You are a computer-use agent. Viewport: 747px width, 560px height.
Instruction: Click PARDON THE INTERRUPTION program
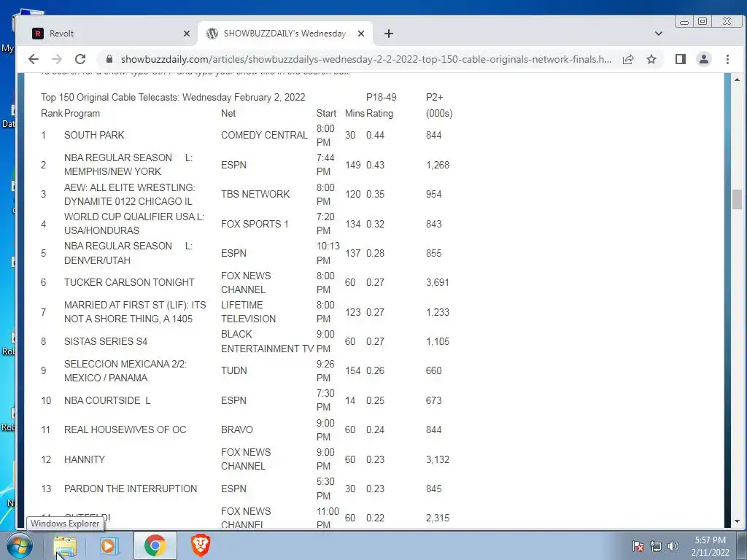point(131,489)
